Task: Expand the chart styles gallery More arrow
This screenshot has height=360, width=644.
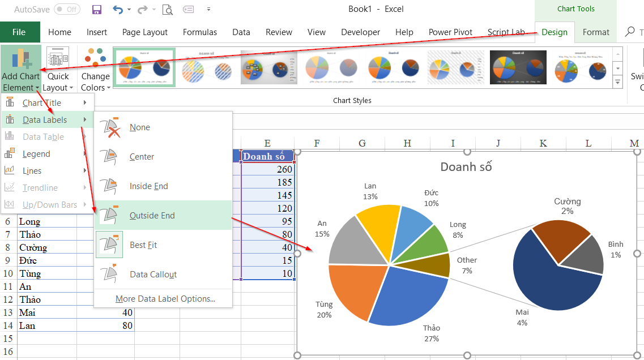Action: click(x=618, y=83)
